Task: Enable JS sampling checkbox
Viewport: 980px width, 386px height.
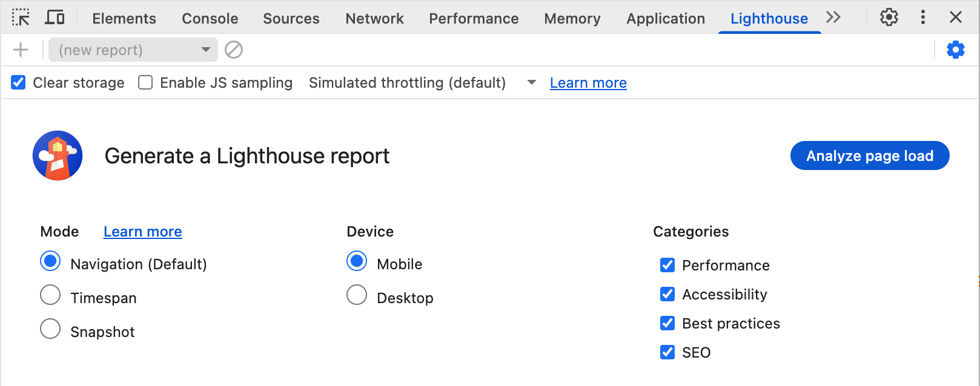Action: tap(145, 82)
